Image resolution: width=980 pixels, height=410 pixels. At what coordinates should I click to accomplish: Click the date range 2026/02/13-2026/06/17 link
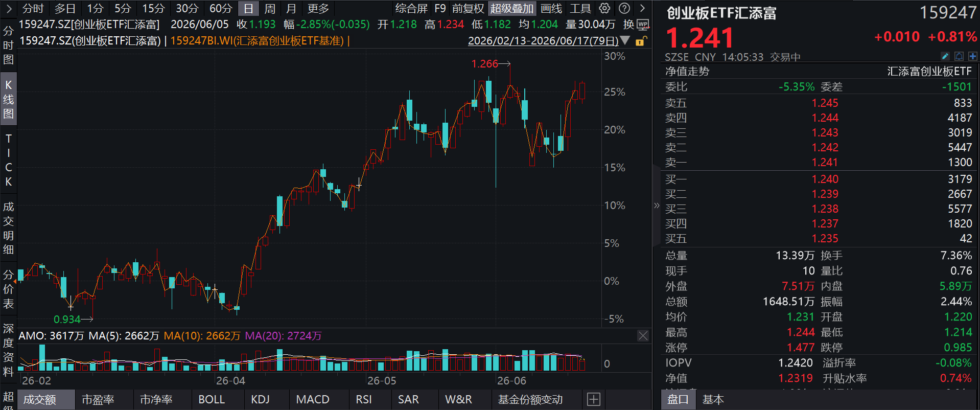click(x=543, y=40)
